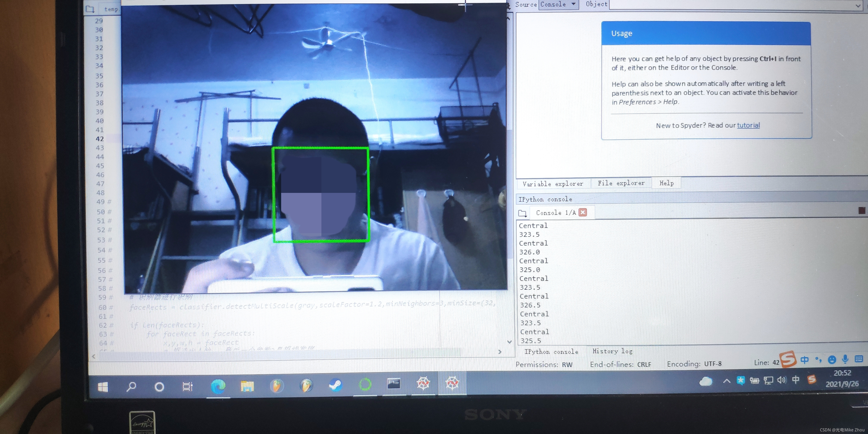Click the browse tabs folder icon in console

click(x=522, y=213)
